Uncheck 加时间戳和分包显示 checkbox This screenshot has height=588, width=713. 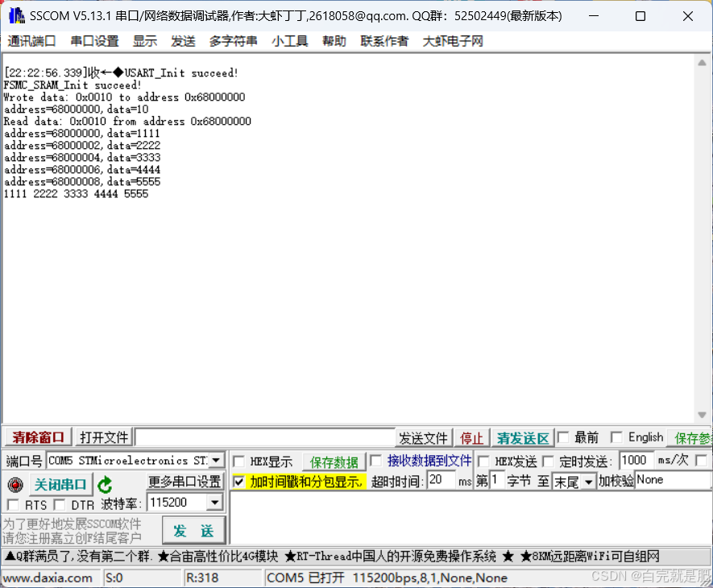point(238,481)
